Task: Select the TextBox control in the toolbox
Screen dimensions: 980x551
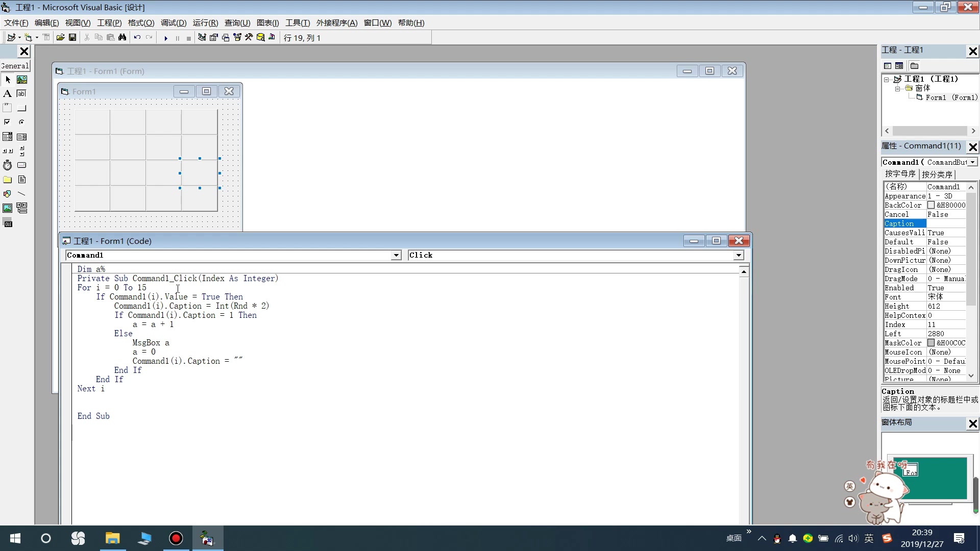Action: coord(22,94)
